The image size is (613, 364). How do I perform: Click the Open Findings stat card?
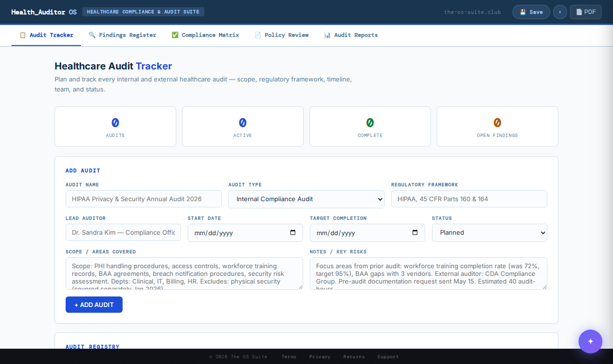coord(498,126)
